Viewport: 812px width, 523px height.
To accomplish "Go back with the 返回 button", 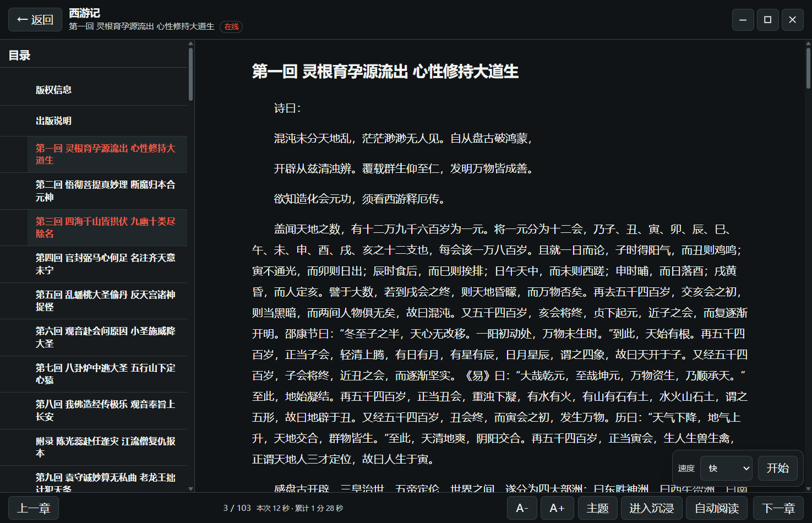I will point(35,20).
